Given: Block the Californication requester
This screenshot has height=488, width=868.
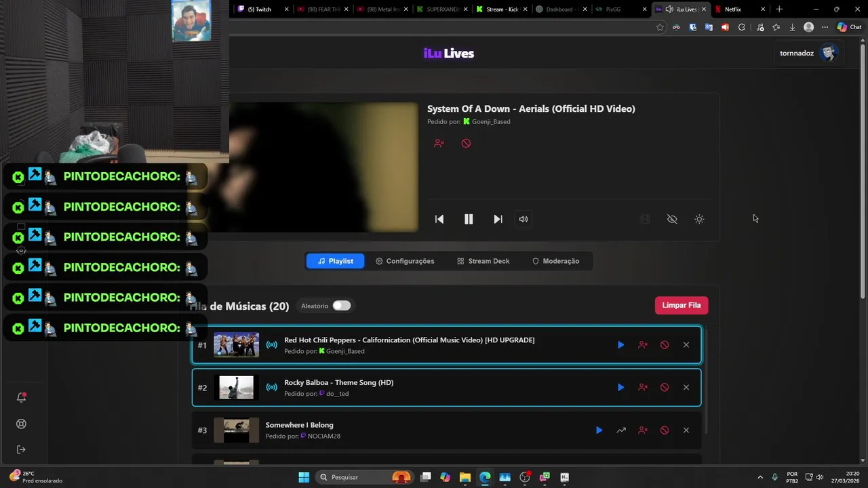Looking at the screenshot, I should (x=643, y=345).
